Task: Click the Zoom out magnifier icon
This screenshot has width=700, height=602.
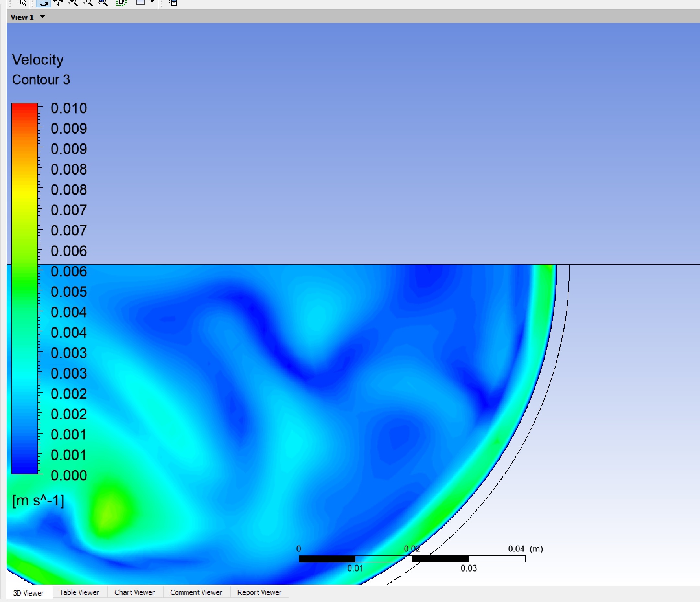Action: click(x=73, y=3)
